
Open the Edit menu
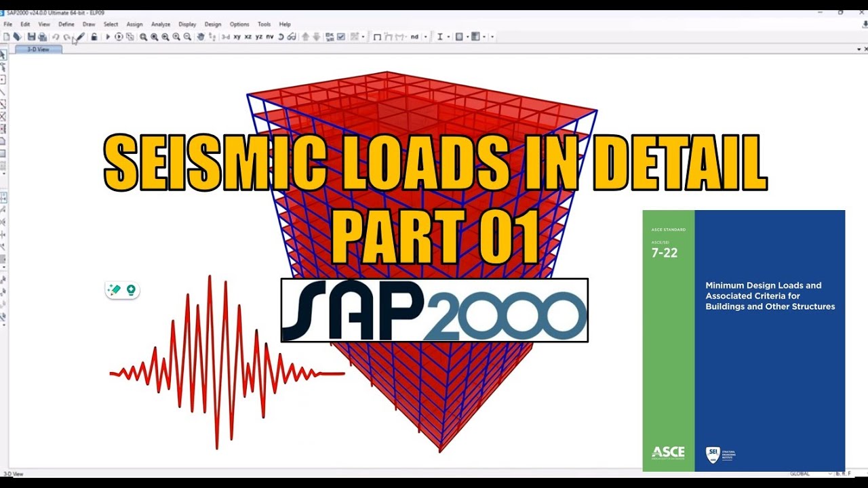click(25, 24)
